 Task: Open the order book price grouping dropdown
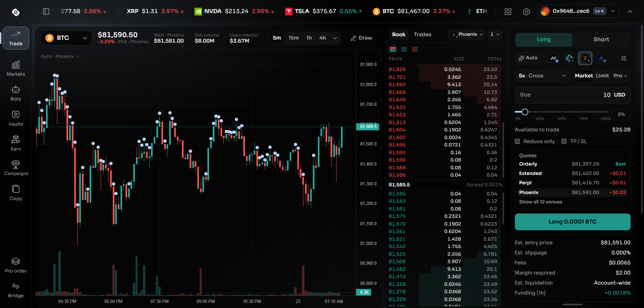[495, 35]
